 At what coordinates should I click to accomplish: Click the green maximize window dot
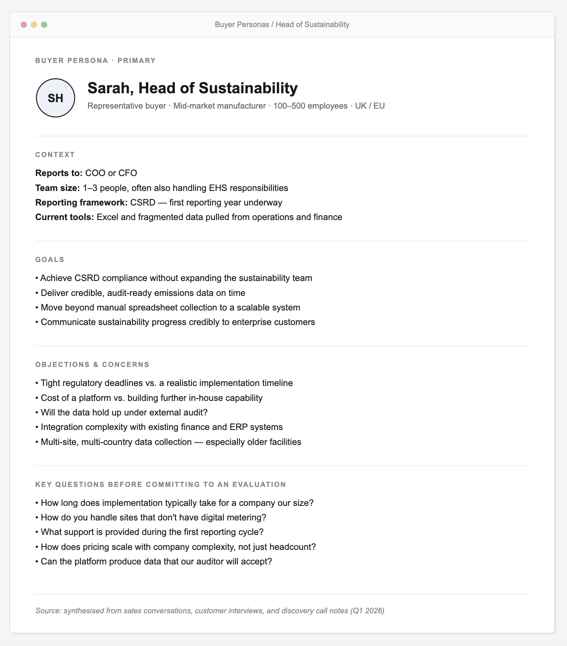(x=44, y=25)
